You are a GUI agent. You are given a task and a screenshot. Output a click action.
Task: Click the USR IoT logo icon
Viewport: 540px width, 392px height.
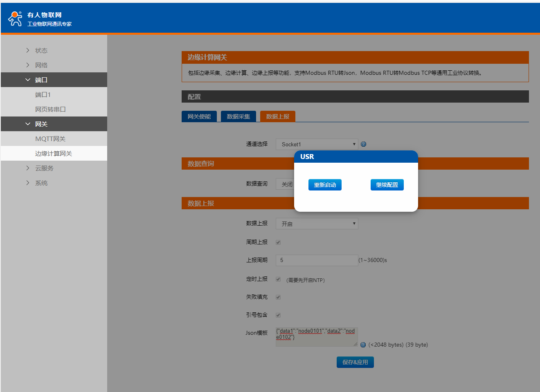15,18
